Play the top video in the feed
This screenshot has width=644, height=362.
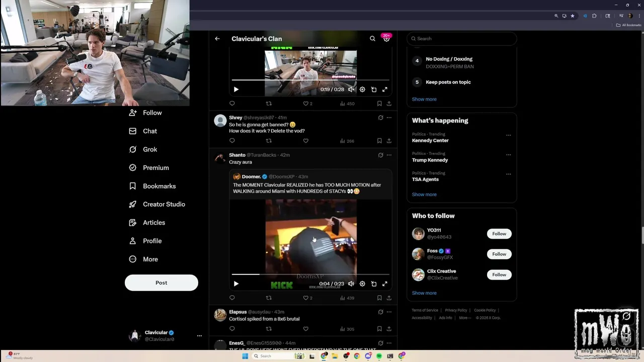pyautogui.click(x=236, y=89)
